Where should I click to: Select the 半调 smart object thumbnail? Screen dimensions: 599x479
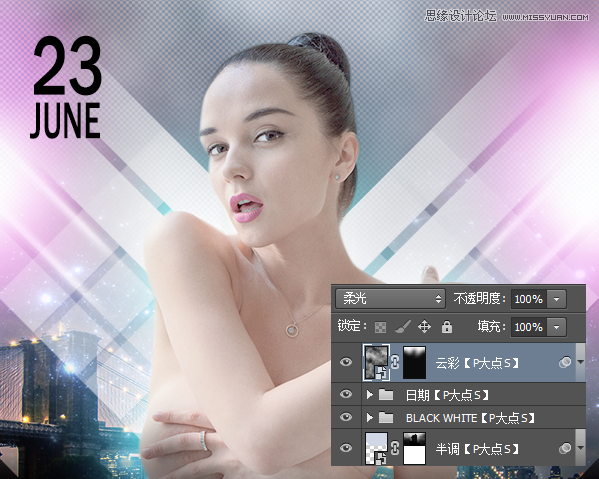tap(376, 448)
